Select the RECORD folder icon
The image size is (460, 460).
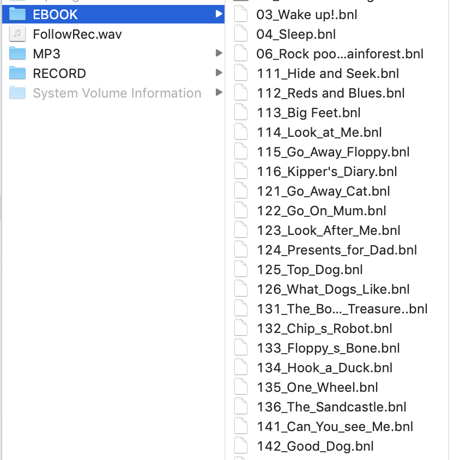(x=17, y=73)
